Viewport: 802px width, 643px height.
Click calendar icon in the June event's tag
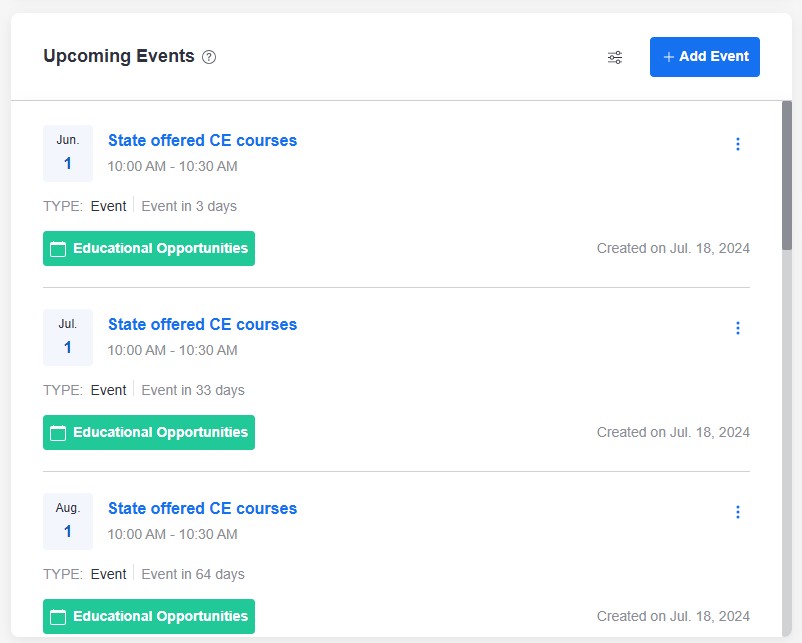(x=58, y=249)
